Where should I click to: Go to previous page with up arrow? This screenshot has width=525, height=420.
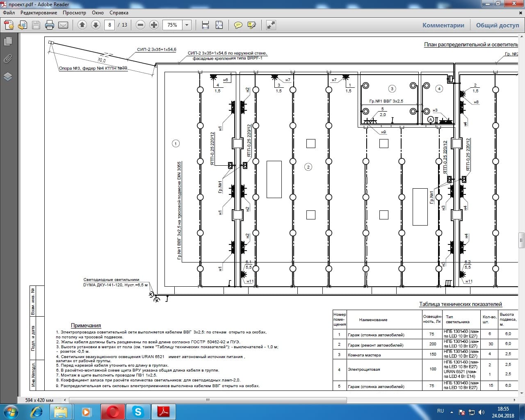coord(82,25)
